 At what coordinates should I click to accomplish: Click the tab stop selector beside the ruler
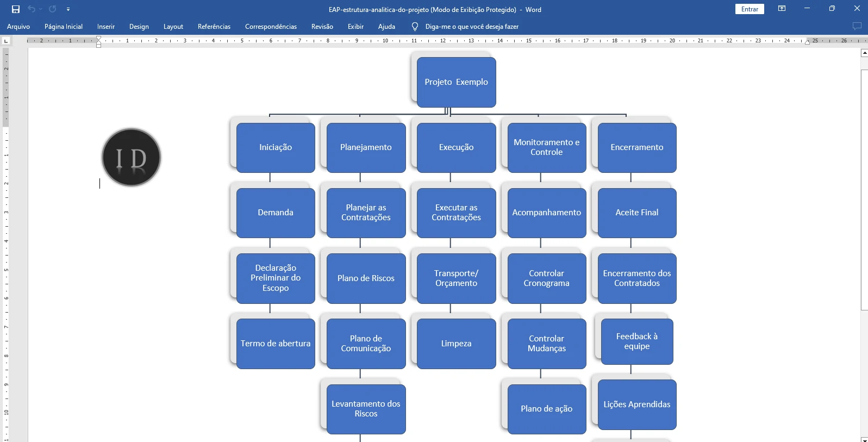tap(6, 41)
